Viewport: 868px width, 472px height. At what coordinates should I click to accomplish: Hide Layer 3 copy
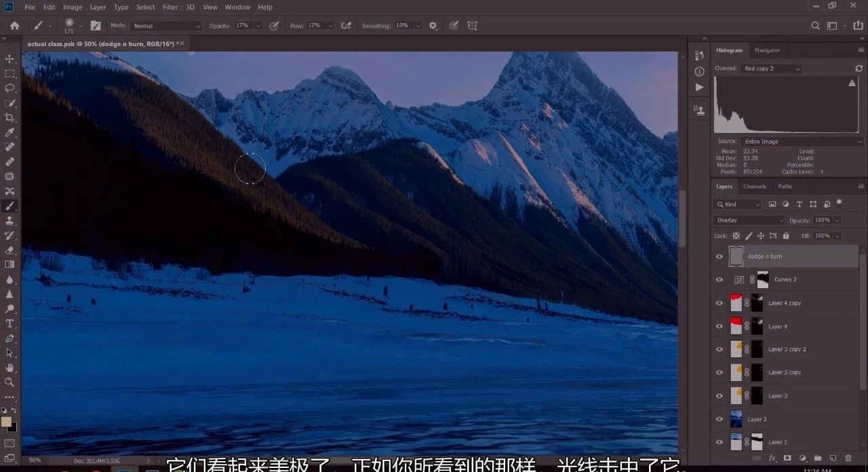(719, 372)
